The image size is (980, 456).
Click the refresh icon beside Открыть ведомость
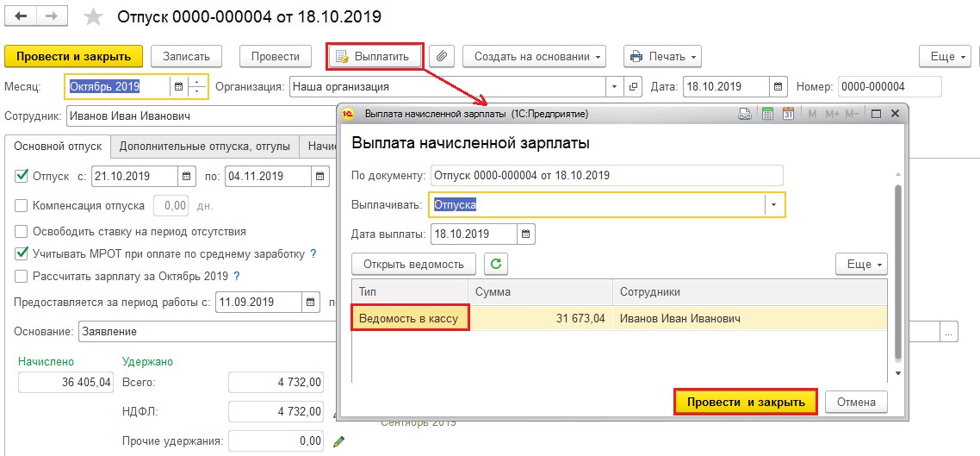point(495,264)
